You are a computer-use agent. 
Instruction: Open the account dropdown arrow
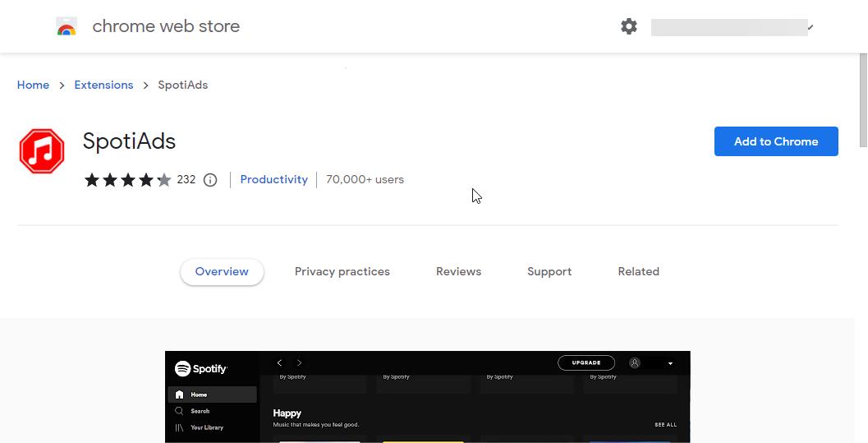coord(811,26)
